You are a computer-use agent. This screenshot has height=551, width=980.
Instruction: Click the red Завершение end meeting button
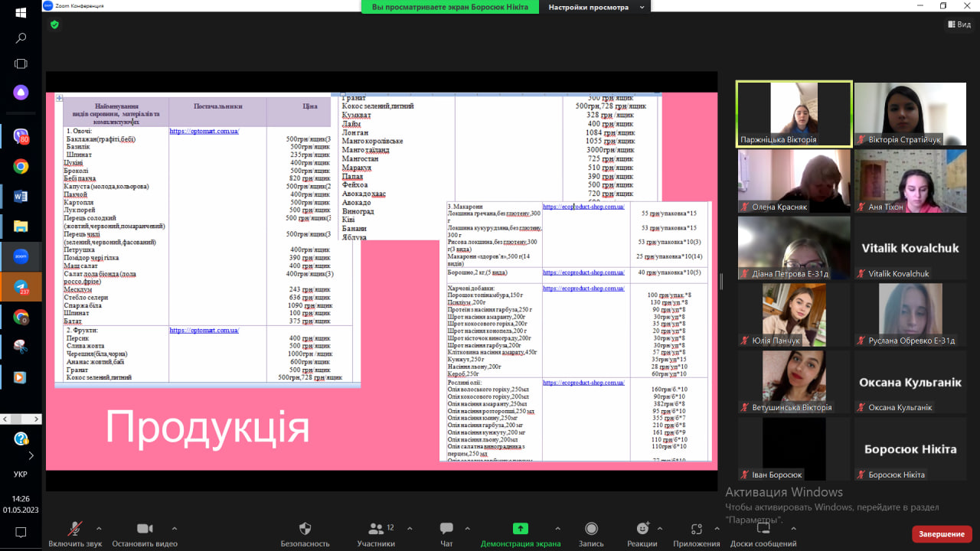[941, 533]
